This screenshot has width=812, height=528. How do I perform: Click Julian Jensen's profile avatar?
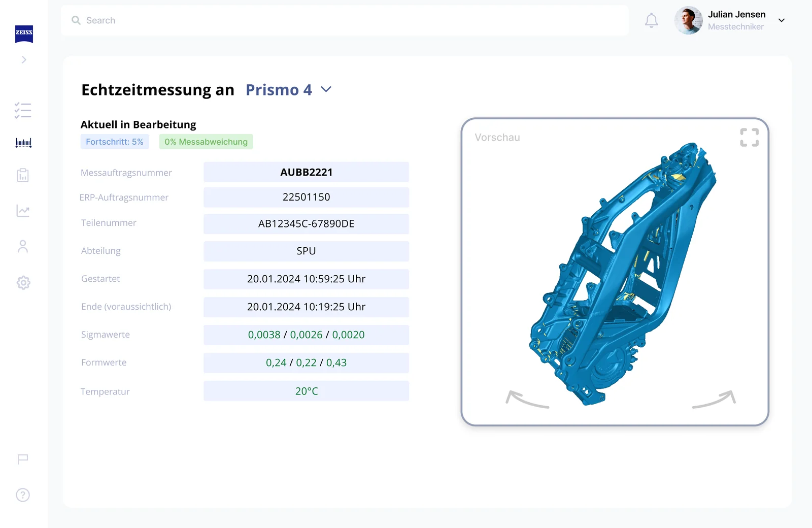[x=689, y=20]
